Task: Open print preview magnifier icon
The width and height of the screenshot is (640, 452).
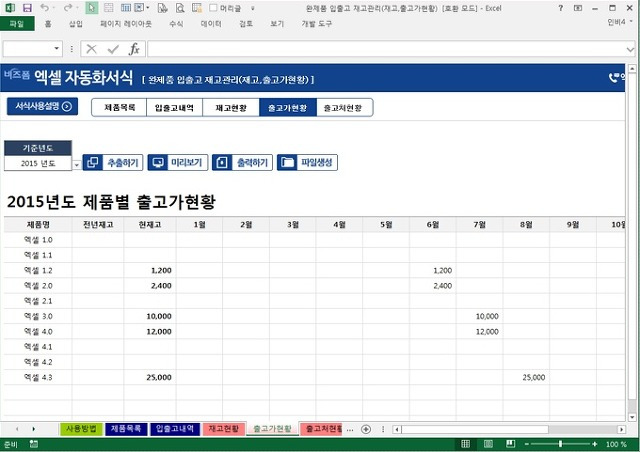Action: click(x=180, y=8)
